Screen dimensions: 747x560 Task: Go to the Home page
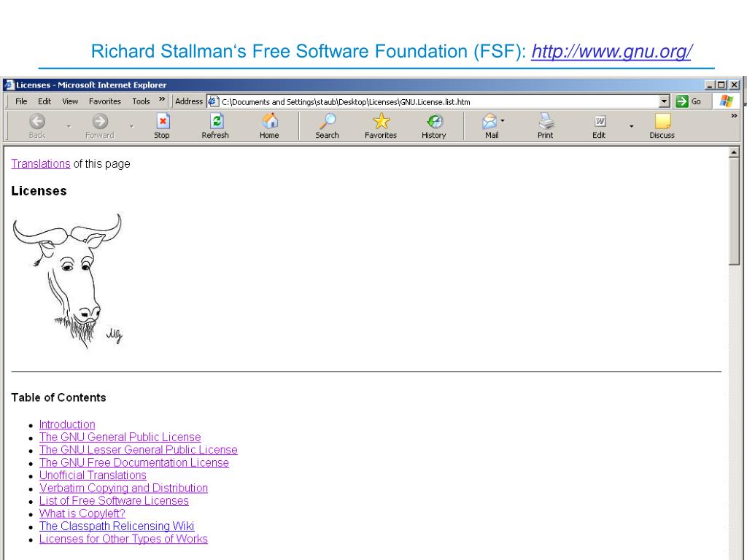coord(269,126)
